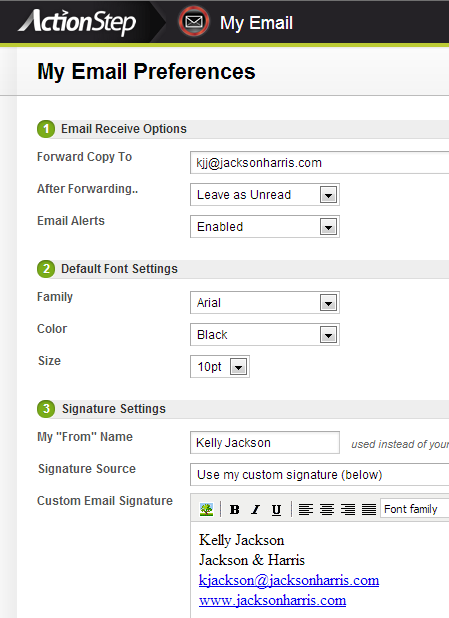Image resolution: width=449 pixels, height=618 pixels.
Task: Open the font Family Arial dropdown
Action: 265,303
